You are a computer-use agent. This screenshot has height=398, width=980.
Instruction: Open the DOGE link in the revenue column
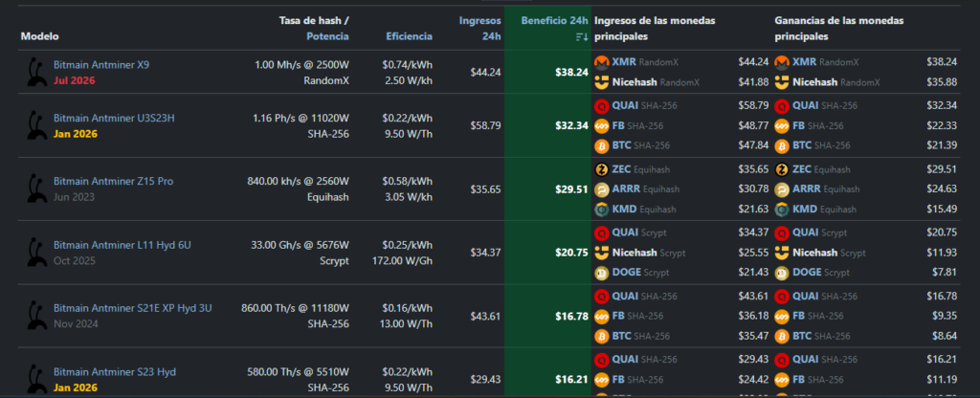pyautogui.click(x=627, y=273)
